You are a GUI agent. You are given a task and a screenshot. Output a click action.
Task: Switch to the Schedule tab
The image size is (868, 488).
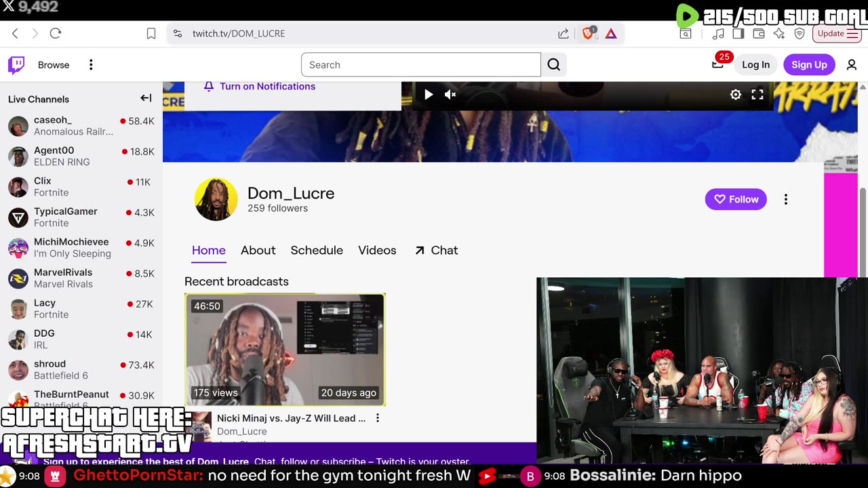317,250
